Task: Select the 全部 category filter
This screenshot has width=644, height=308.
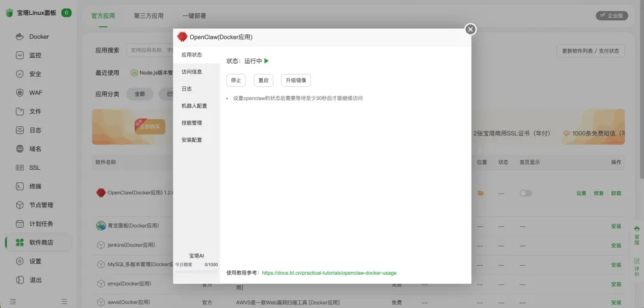Action: (x=140, y=94)
